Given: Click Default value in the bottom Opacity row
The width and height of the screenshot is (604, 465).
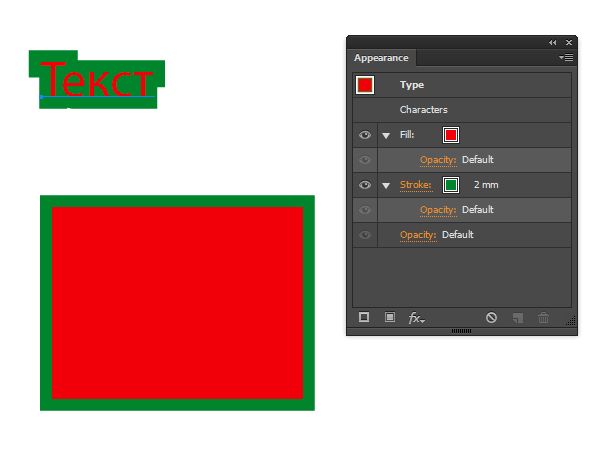Looking at the screenshot, I should tap(458, 235).
